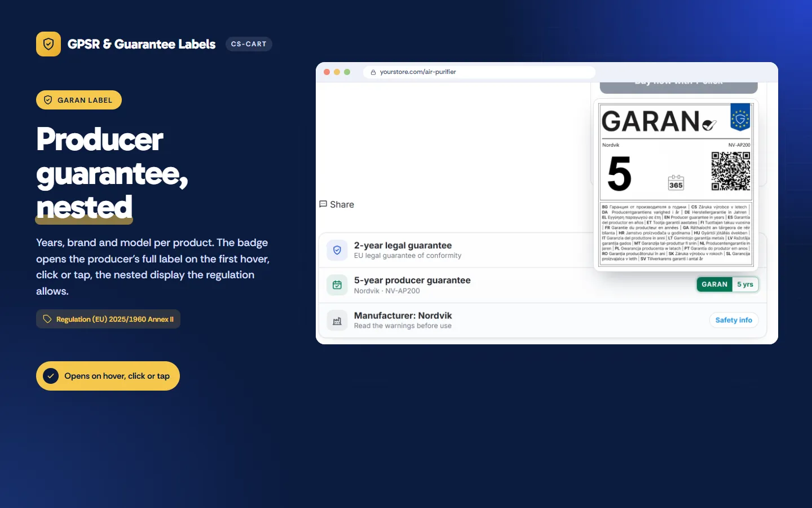Image resolution: width=812 pixels, height=508 pixels.
Task: Click the factory icon beside Manufacturer: Nordvik
Action: point(337,321)
